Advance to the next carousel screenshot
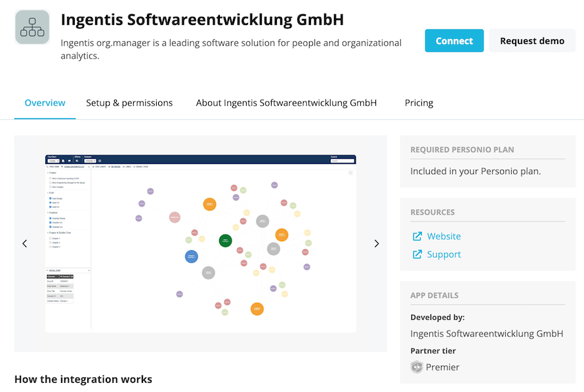 coord(377,244)
